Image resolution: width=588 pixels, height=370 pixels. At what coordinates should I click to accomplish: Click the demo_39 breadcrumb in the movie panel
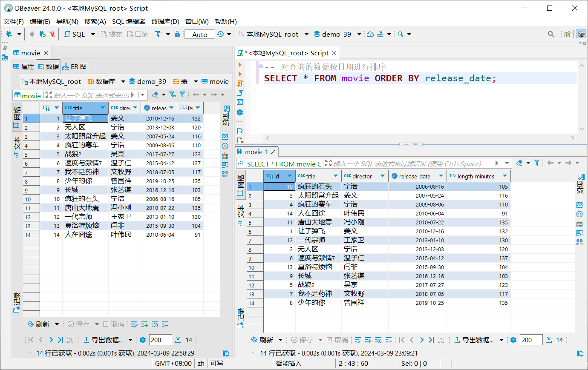148,81
